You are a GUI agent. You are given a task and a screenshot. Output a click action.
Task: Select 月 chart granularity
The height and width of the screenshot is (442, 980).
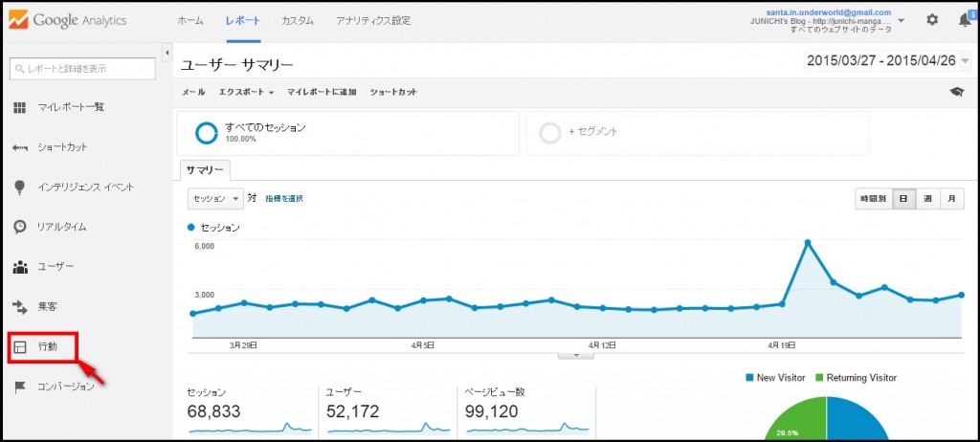(952, 199)
